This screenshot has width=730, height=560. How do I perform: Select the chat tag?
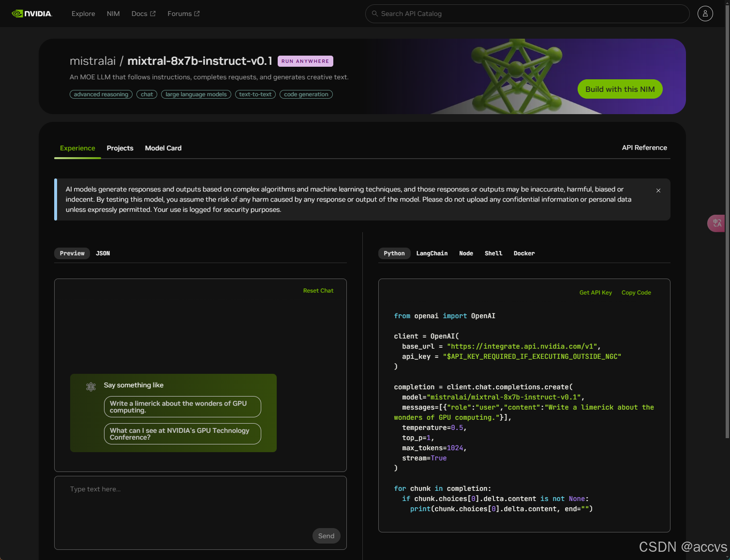pyautogui.click(x=147, y=94)
